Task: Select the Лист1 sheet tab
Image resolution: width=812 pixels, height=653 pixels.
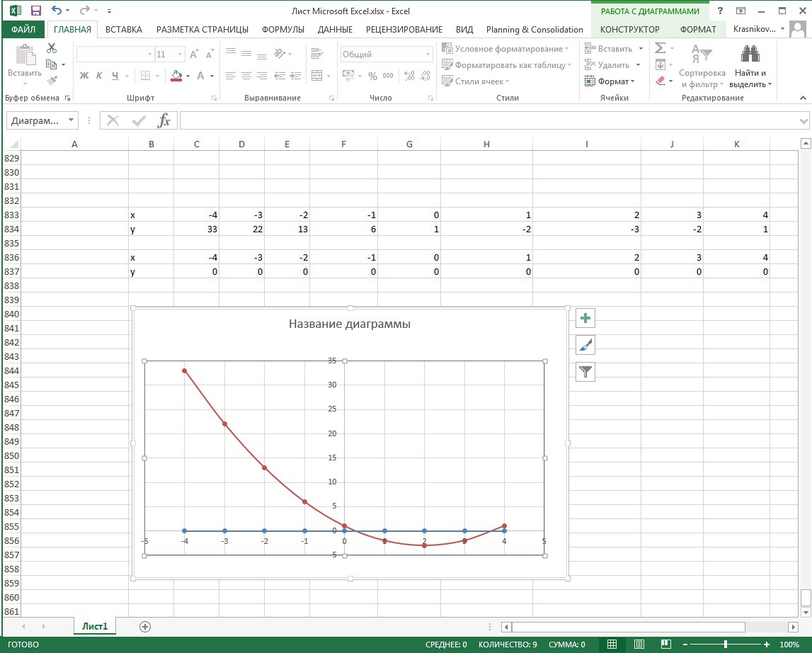Action: tap(95, 626)
